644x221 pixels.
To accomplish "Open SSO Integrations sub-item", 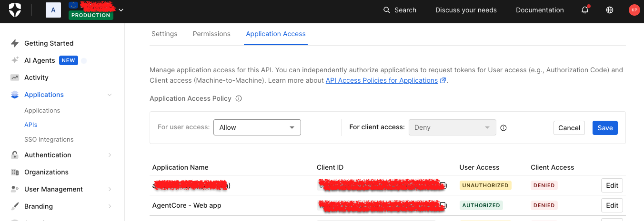I will click(x=49, y=139).
